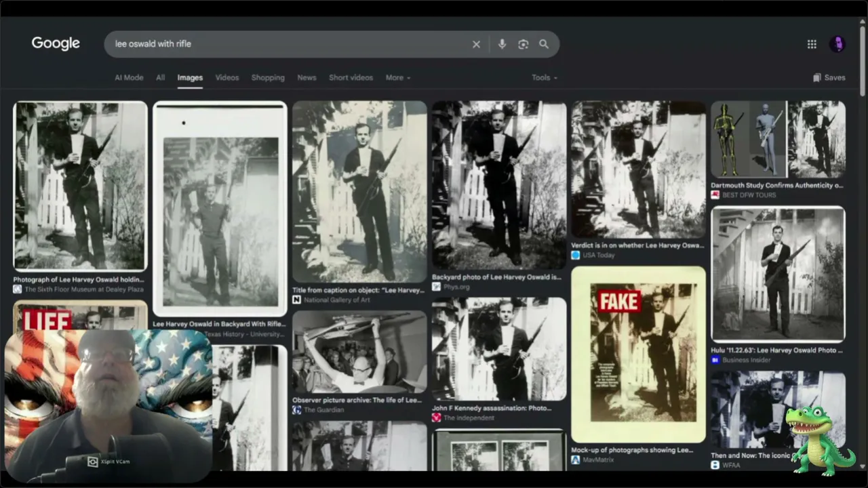Click 'Business Insider' source text
This screenshot has height=488, width=868.
[746, 361]
